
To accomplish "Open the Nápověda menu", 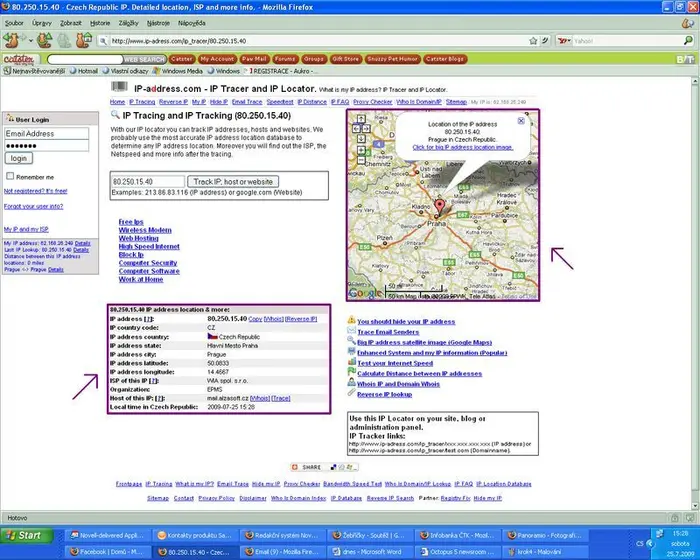I will 192,23.
